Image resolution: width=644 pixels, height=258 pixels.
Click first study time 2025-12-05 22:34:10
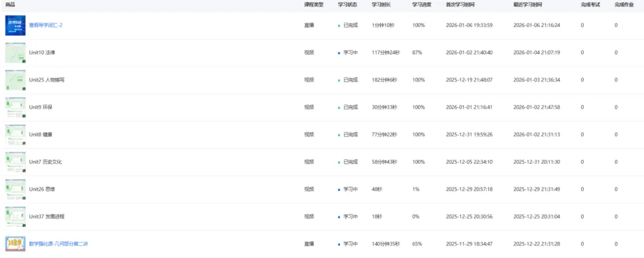click(469, 162)
